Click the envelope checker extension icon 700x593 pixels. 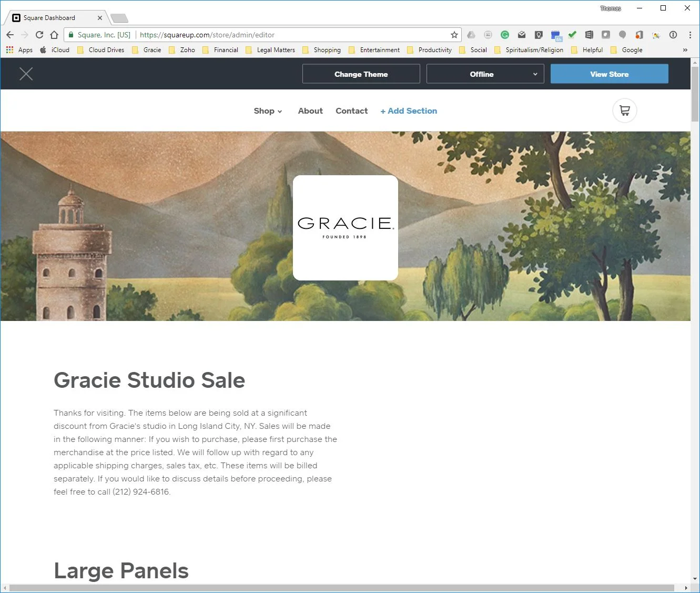pyautogui.click(x=522, y=35)
